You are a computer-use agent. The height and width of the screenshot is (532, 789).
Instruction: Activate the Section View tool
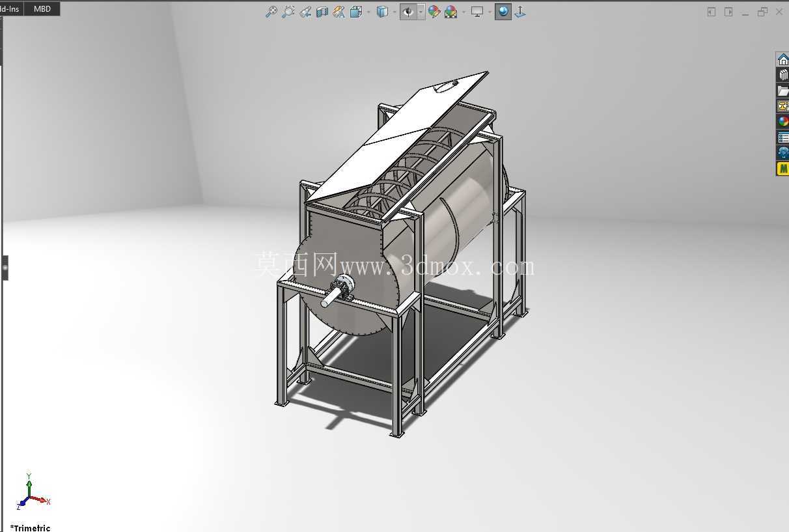click(322, 12)
